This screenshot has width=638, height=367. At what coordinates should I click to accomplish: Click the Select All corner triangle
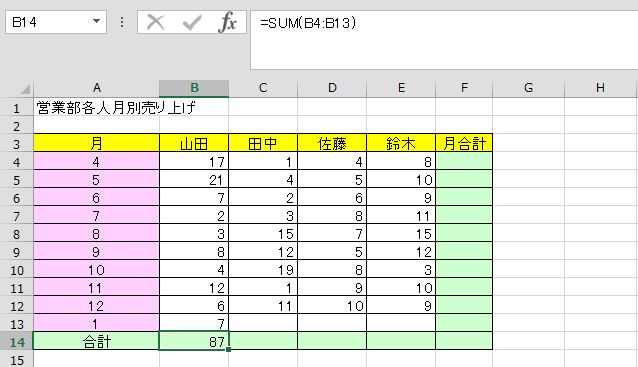click(25, 89)
